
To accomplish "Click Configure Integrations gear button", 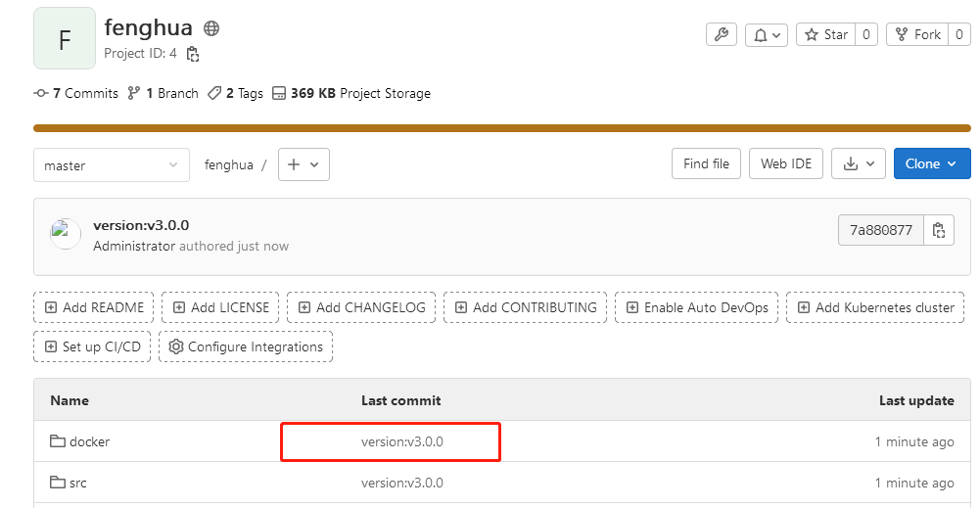I will pyautogui.click(x=246, y=346).
